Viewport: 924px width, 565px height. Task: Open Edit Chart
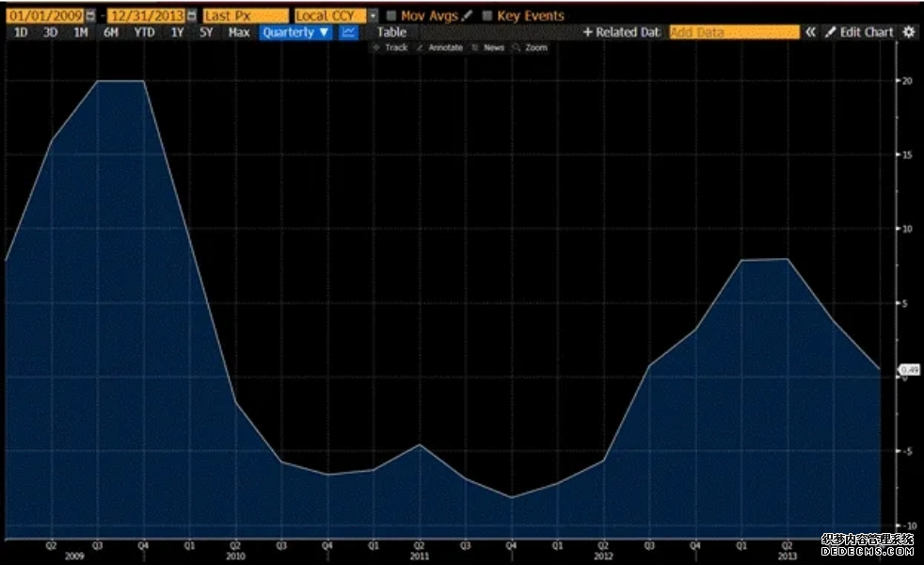[x=860, y=32]
